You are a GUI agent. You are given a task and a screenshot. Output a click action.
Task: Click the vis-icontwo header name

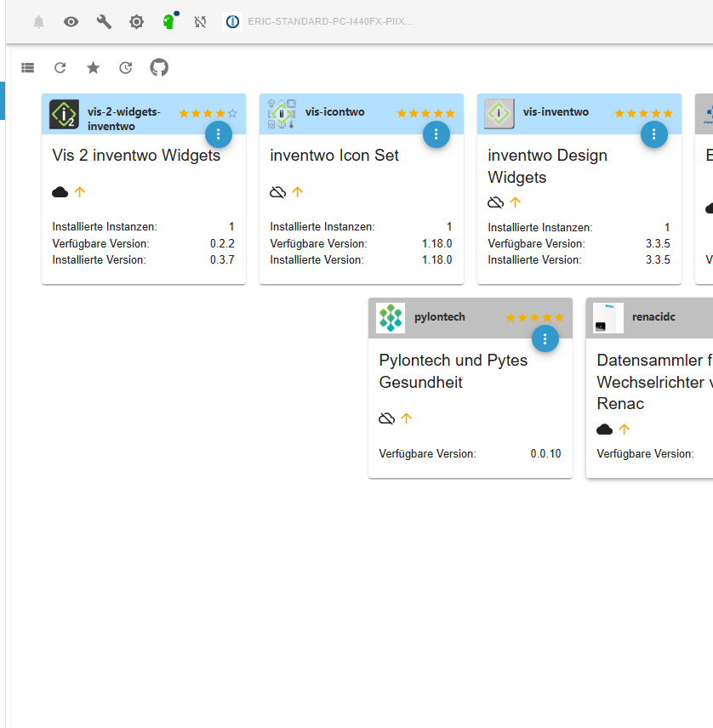click(x=335, y=112)
